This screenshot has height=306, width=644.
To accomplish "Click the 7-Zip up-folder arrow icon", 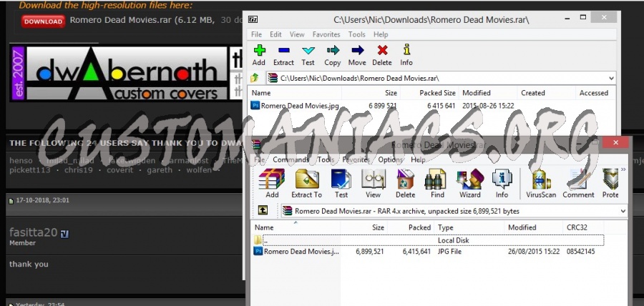I will 255,77.
